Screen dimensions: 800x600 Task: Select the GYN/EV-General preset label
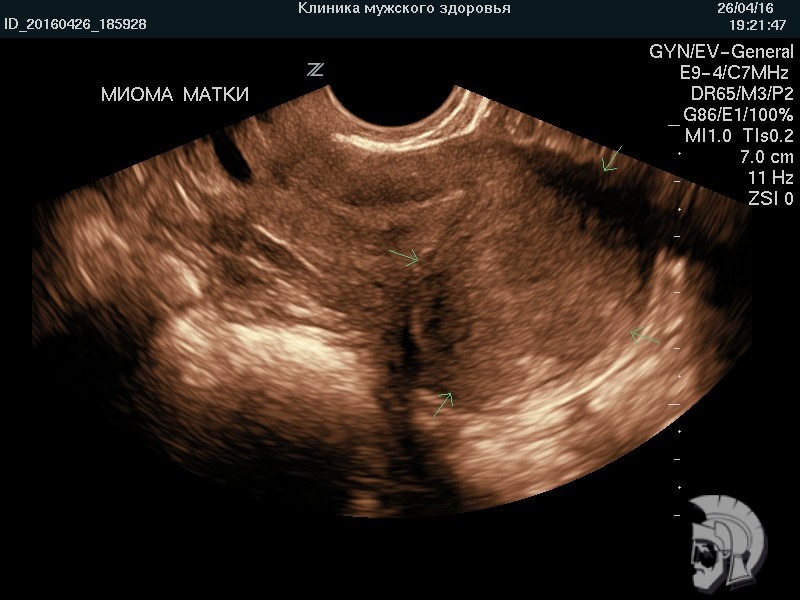721,53
